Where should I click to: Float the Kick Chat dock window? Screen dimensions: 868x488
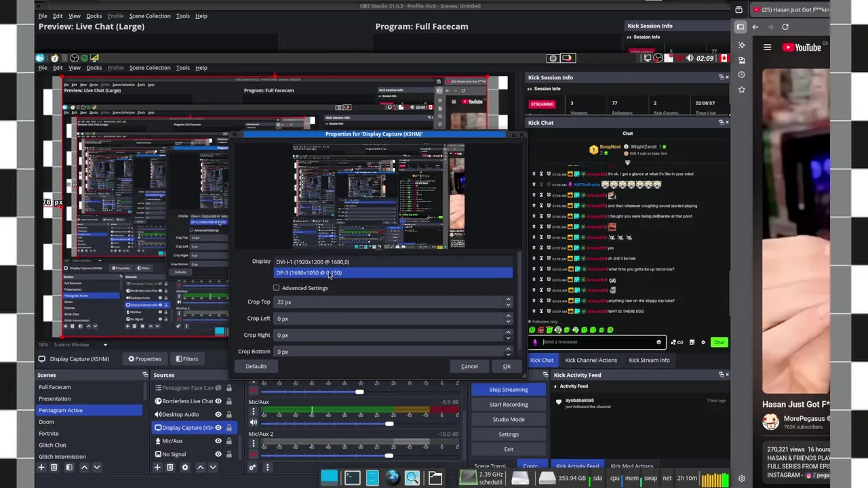(721, 123)
